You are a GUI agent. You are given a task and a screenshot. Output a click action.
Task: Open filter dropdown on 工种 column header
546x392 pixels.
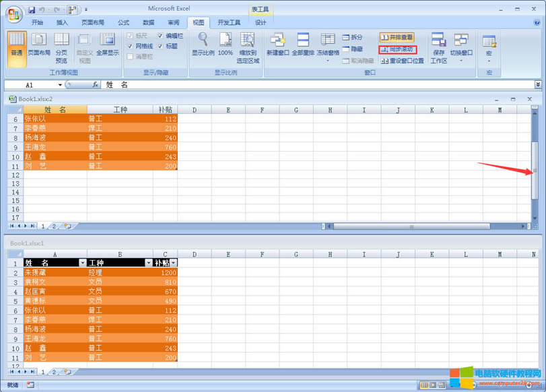pyautogui.click(x=148, y=263)
